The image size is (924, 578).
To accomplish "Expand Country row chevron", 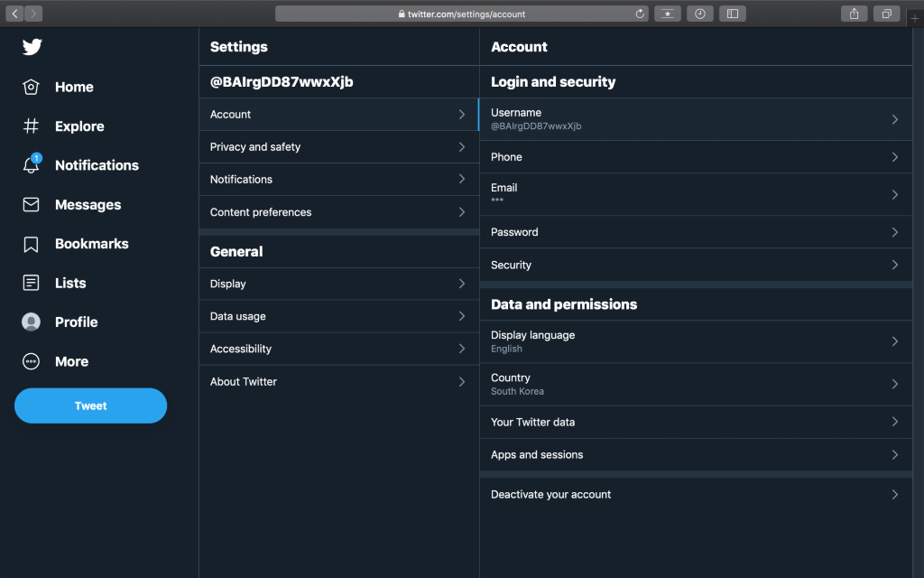I will 894,384.
